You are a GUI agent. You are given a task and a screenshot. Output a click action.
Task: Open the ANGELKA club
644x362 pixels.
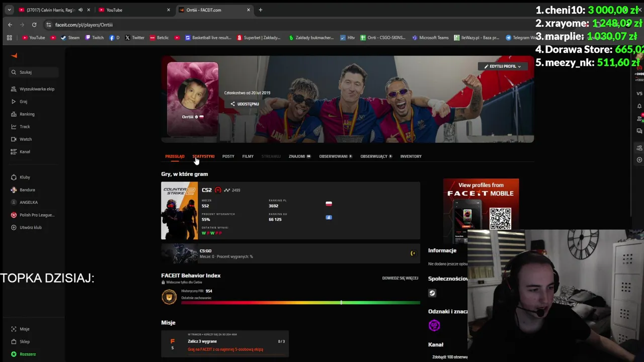[24, 203]
